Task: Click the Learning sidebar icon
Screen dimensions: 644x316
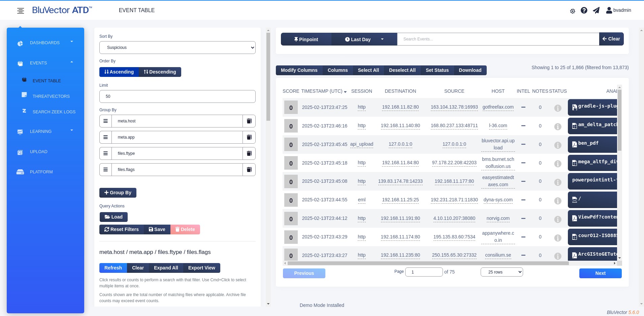Action: (20, 132)
